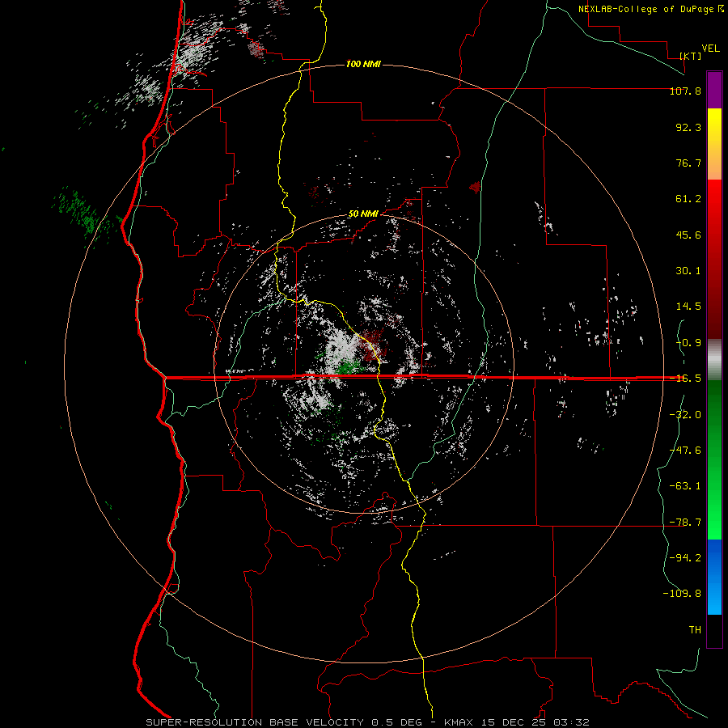Viewport: 728px width, 728px height.
Task: Click the 14.5 velocity scale value
Action: [688, 307]
